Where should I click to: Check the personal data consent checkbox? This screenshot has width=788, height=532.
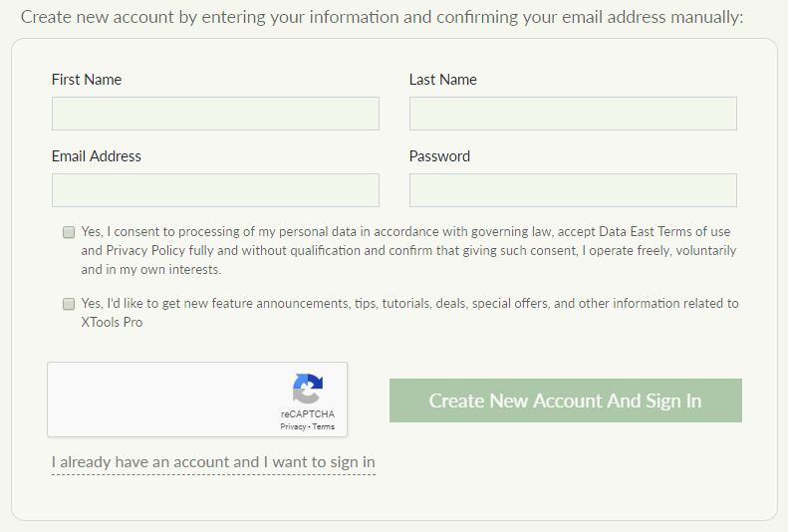click(69, 232)
